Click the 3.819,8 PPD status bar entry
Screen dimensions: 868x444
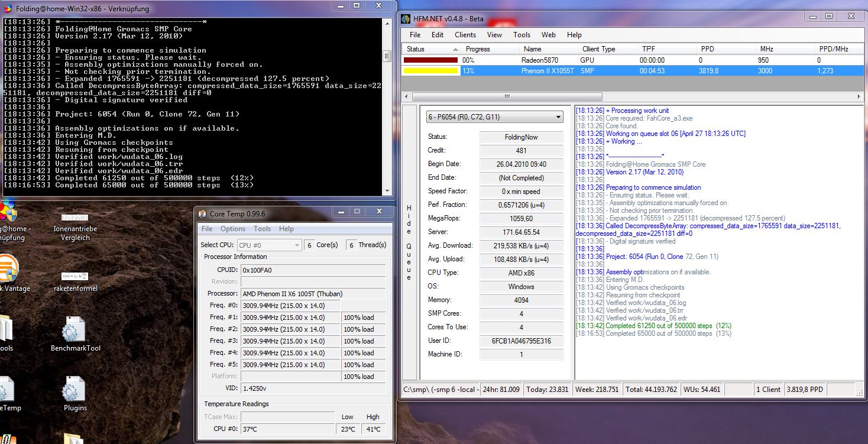[x=805, y=390]
